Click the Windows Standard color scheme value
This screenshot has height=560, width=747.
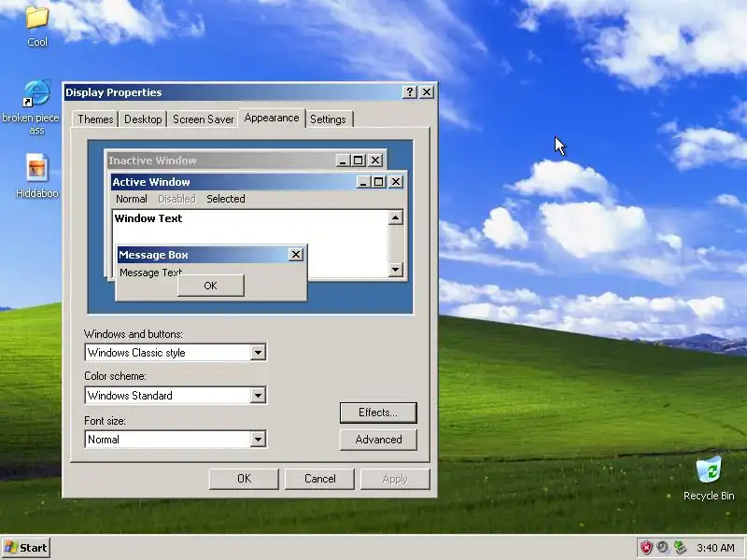click(x=130, y=395)
